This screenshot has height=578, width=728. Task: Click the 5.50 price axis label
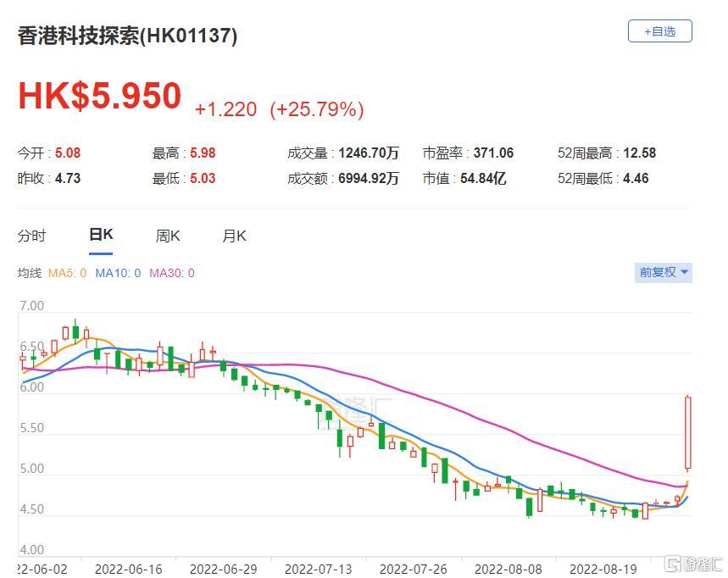(x=32, y=428)
